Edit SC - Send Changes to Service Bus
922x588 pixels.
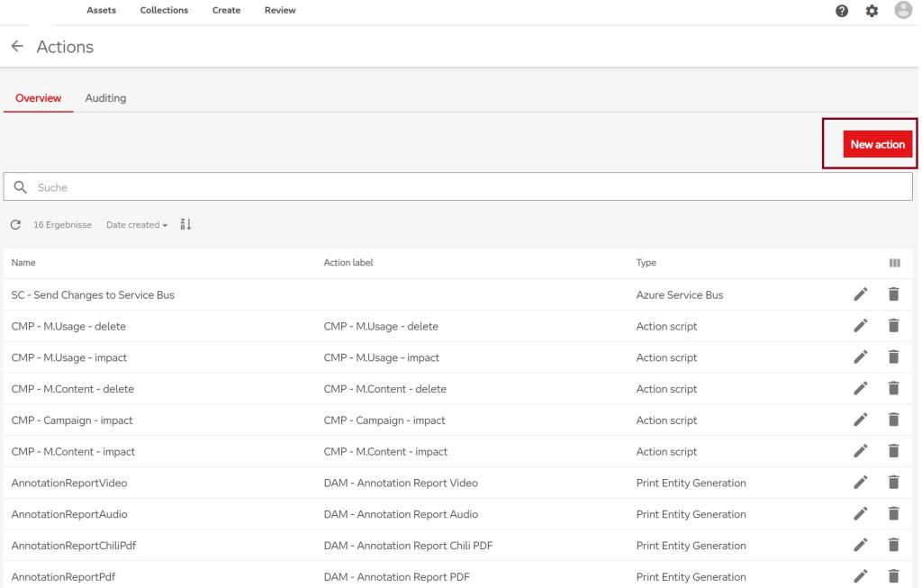coord(861,294)
